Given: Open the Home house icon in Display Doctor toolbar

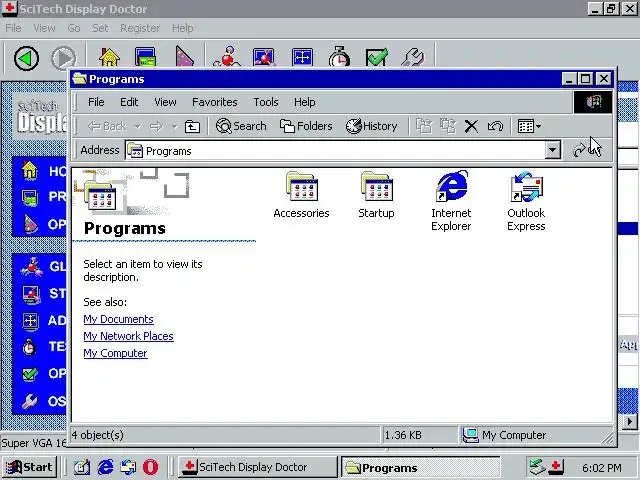Looking at the screenshot, I should click(109, 57).
